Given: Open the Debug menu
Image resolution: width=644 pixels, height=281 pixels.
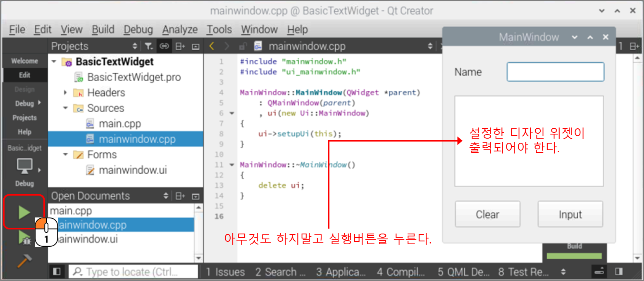Looking at the screenshot, I should (x=138, y=30).
